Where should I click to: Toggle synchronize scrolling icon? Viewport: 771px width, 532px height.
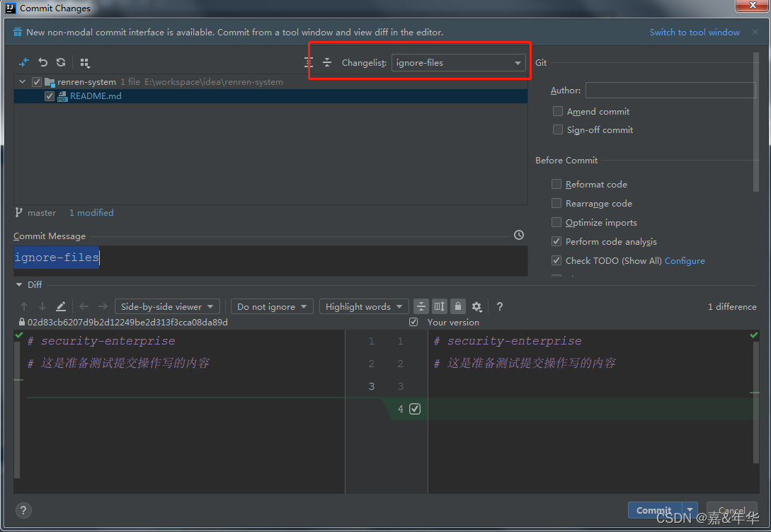[440, 306]
